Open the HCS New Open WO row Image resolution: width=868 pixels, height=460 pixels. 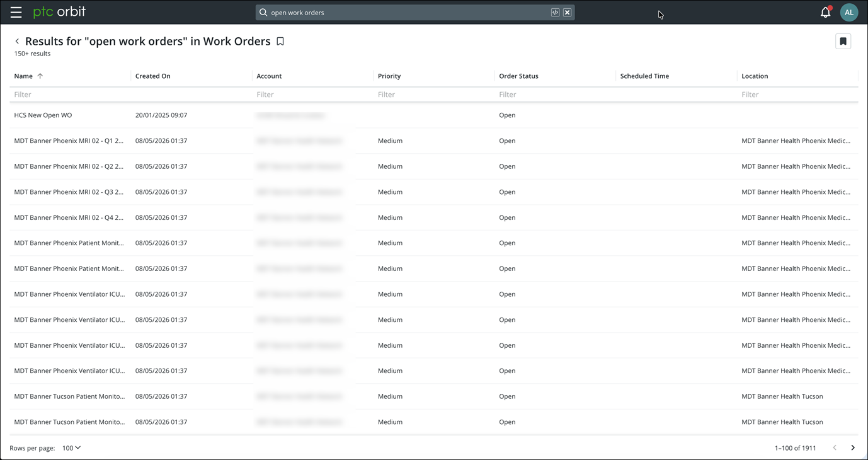(434, 115)
